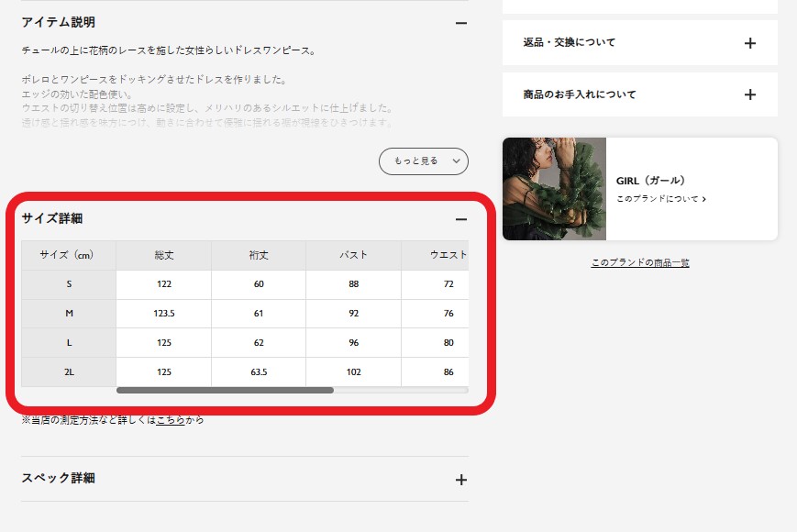Open このブランドの商品一覧 link
The width and height of the screenshot is (797, 532).
tap(640, 262)
